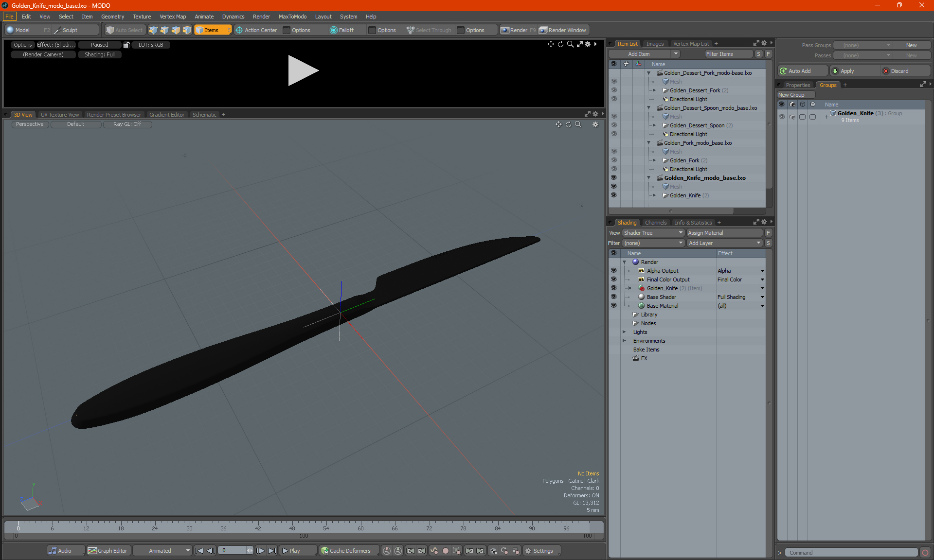Open Add Layer dropdown
Image resolution: width=934 pixels, height=560 pixels.
(724, 243)
